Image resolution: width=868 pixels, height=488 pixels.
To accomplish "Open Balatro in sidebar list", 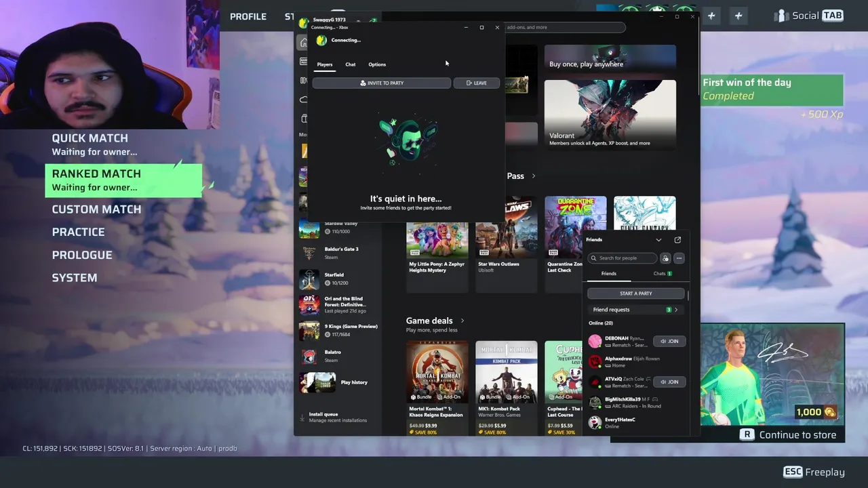I will 338,356.
